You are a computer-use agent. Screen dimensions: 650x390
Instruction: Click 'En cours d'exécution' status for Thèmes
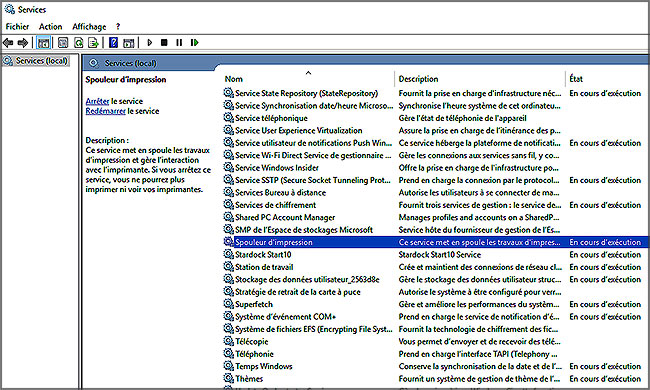click(605, 379)
